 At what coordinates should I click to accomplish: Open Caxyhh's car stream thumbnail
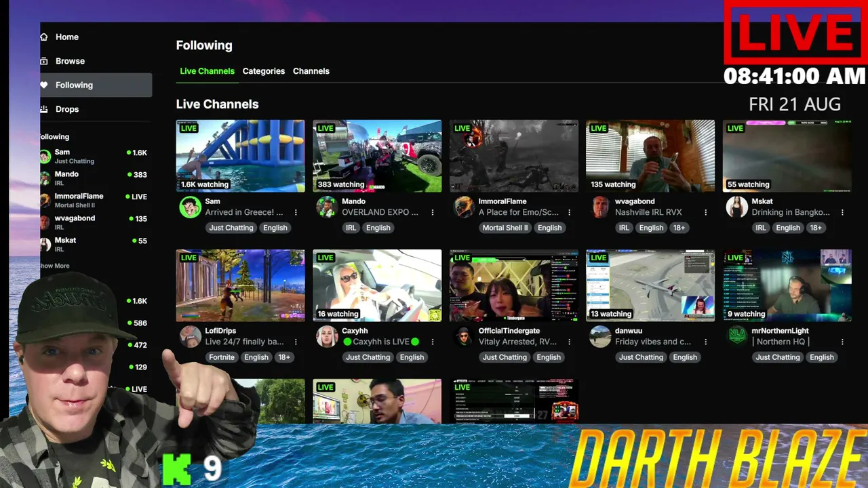pos(377,285)
